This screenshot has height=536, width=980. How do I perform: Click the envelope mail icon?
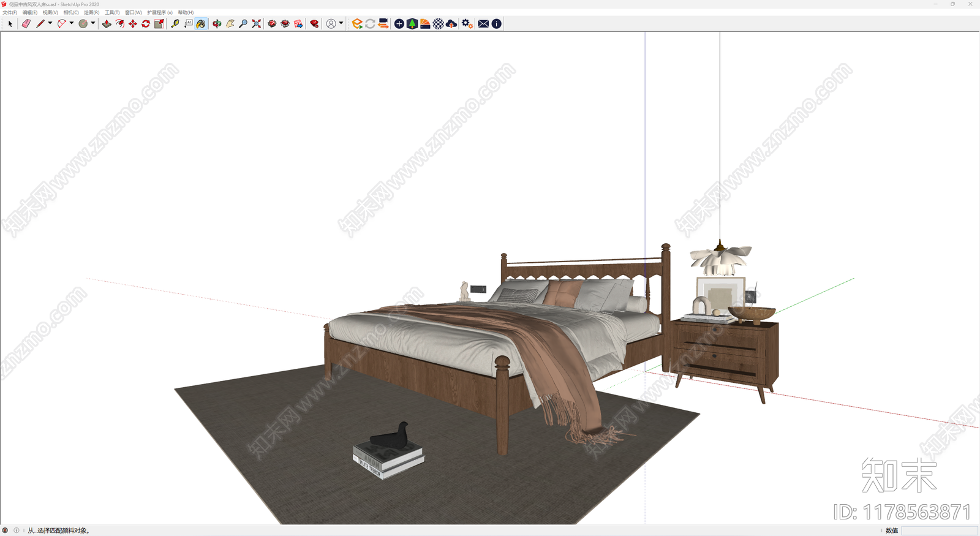483,24
